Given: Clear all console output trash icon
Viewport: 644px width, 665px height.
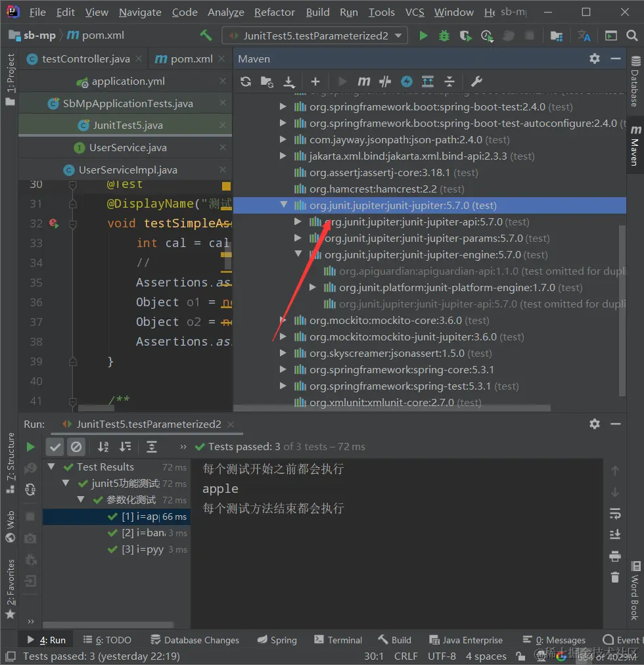Looking at the screenshot, I should click(x=614, y=577).
